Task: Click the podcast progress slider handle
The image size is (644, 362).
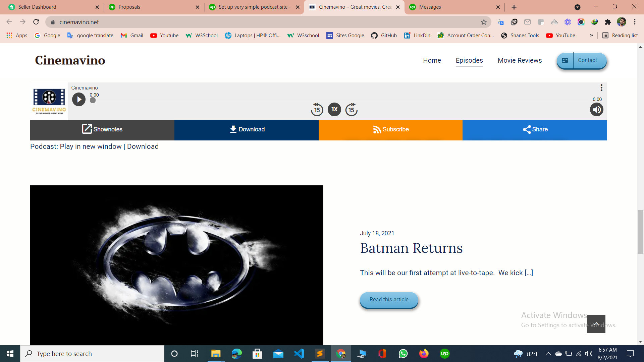Action: [x=93, y=100]
